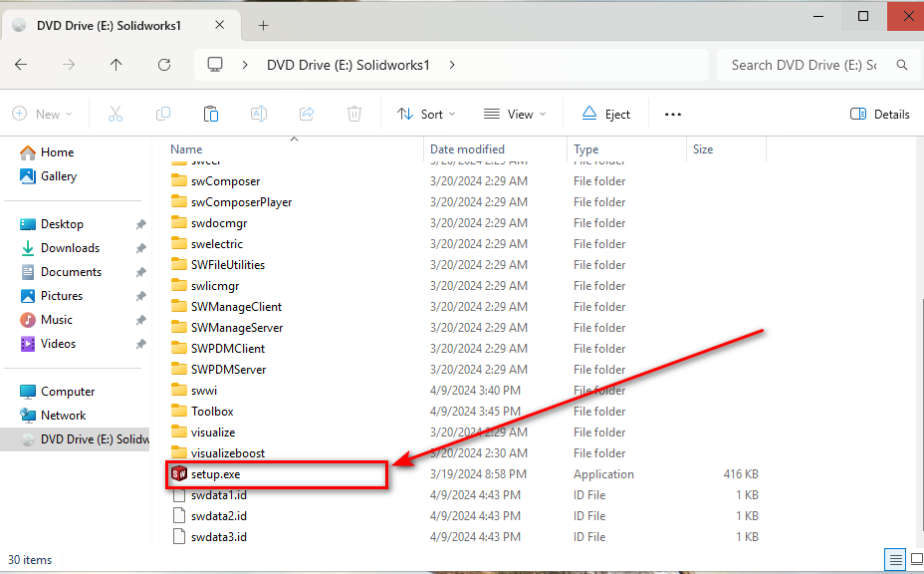The width and height of the screenshot is (924, 574).
Task: Toggle the Details pane
Action: coord(880,114)
